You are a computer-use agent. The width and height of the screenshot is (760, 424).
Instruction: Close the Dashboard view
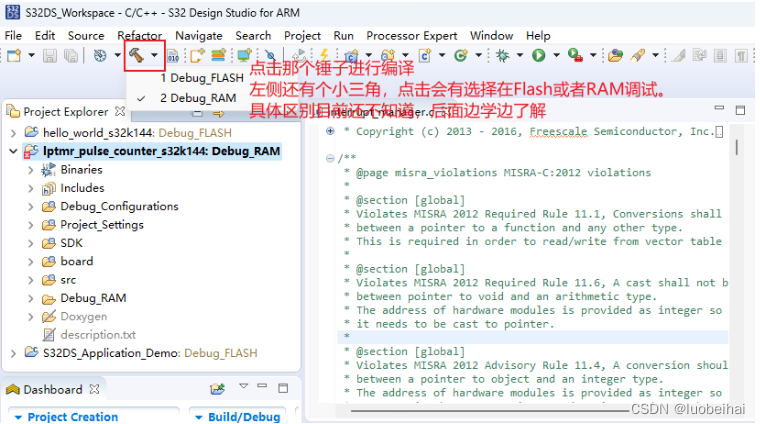point(95,389)
